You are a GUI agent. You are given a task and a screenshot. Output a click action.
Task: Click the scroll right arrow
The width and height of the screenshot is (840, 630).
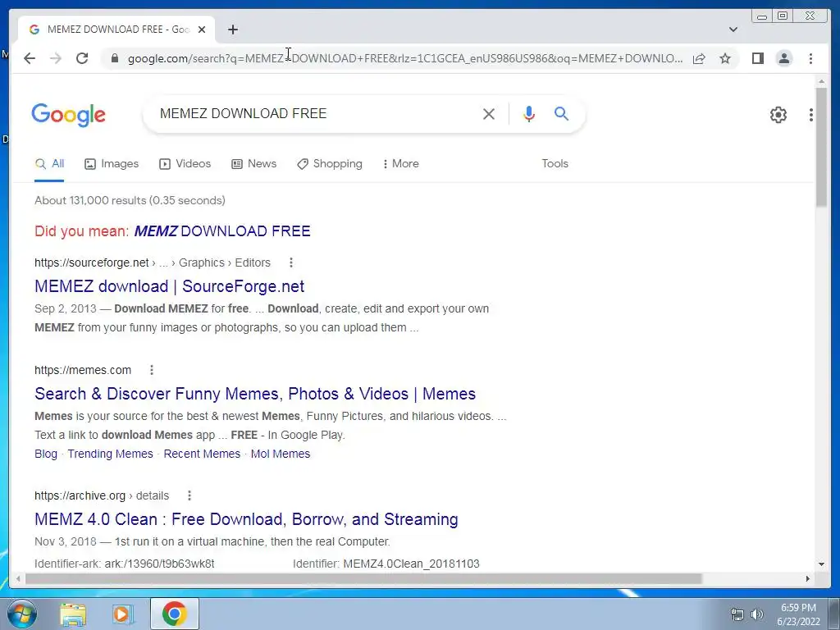tap(808, 578)
